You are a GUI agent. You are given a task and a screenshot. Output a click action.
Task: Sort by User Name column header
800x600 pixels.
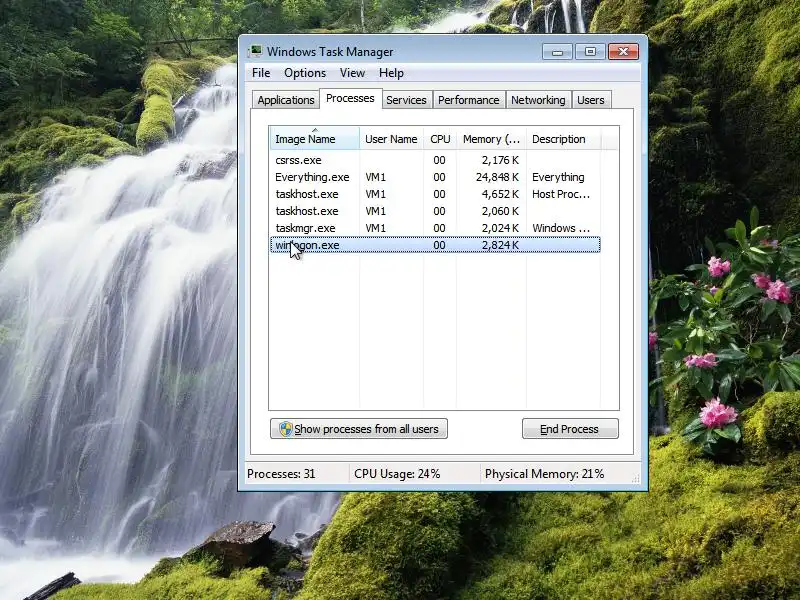click(x=391, y=139)
